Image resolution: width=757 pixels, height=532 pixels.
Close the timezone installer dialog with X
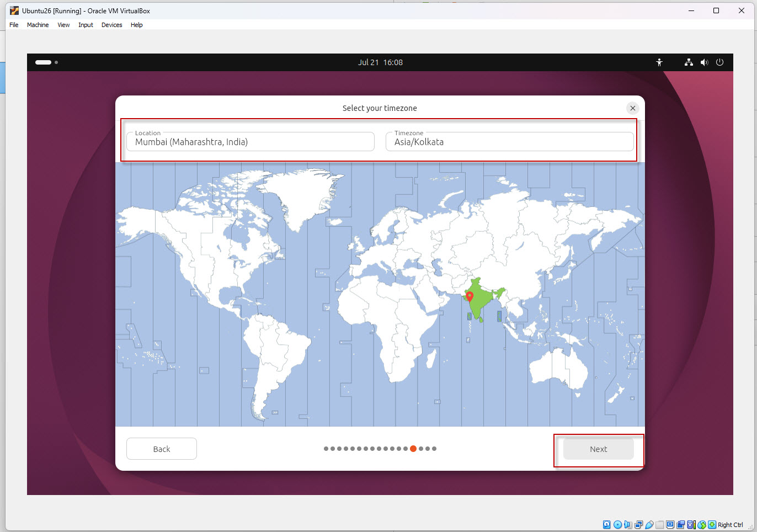coord(633,108)
